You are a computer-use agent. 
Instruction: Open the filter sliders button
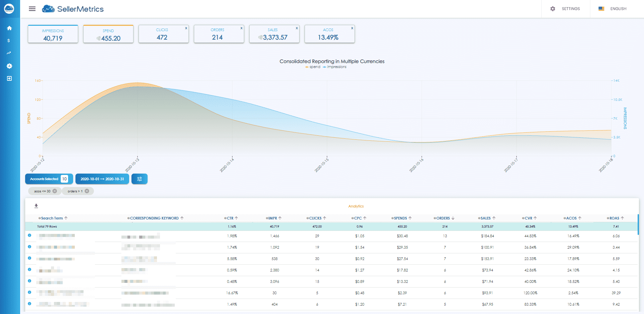tap(139, 179)
